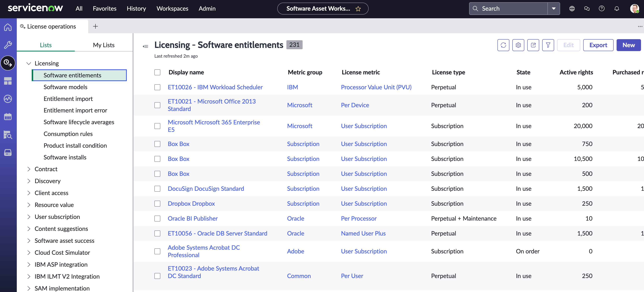This screenshot has width=644, height=292.
Task: Expand the Software asset success section
Action: point(29,241)
